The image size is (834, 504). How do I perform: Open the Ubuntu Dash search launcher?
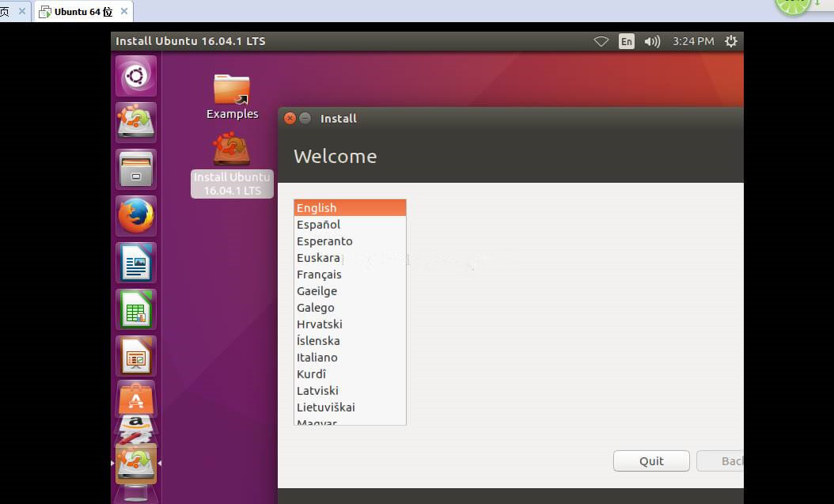click(136, 76)
